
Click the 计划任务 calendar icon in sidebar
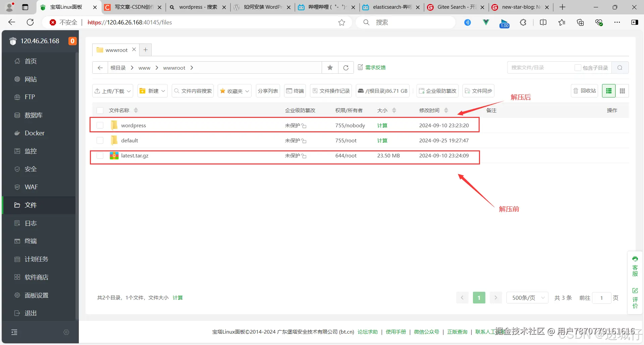(x=17, y=259)
